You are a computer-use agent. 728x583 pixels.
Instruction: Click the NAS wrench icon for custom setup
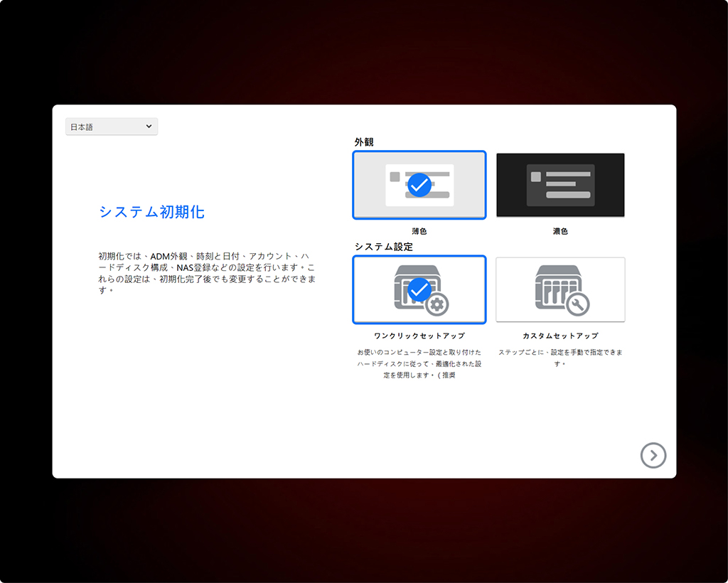click(x=562, y=290)
